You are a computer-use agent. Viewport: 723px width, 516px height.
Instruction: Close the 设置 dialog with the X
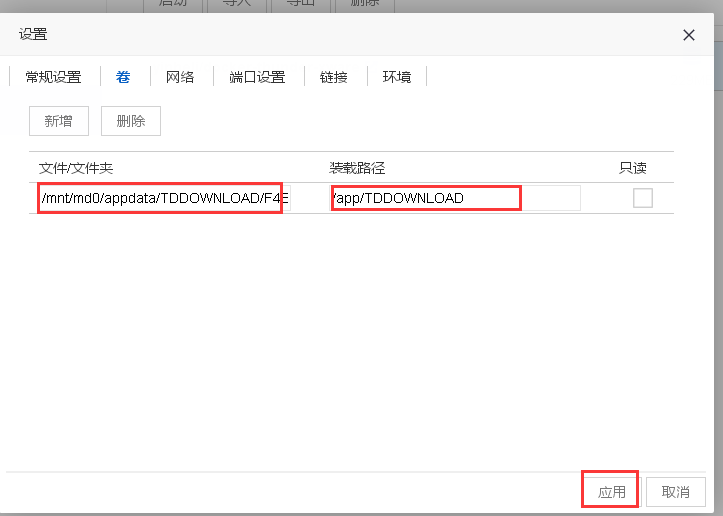688,35
